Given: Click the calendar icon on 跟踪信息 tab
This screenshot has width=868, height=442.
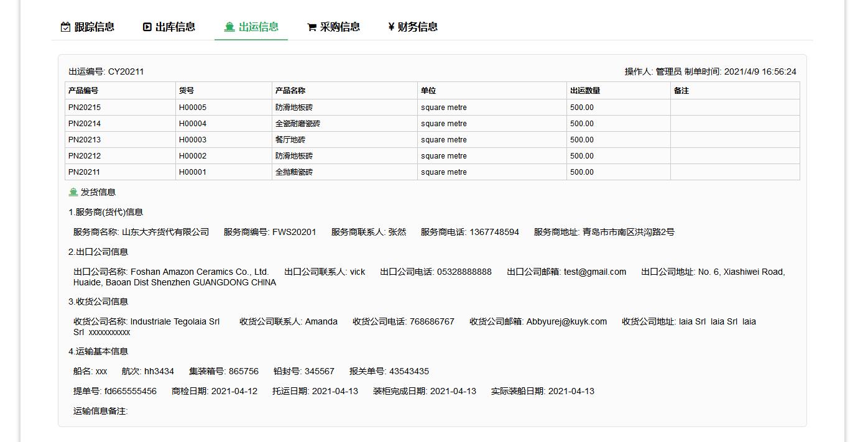Looking at the screenshot, I should click(x=65, y=26).
